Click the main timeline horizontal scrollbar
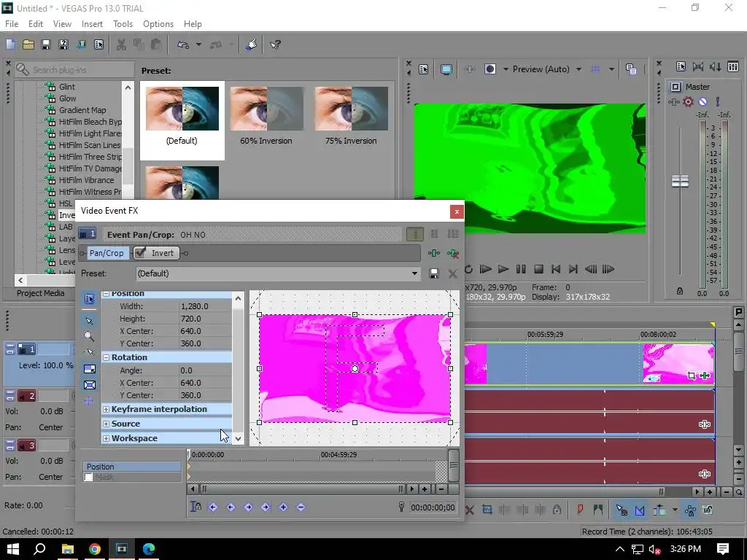 pos(565,492)
